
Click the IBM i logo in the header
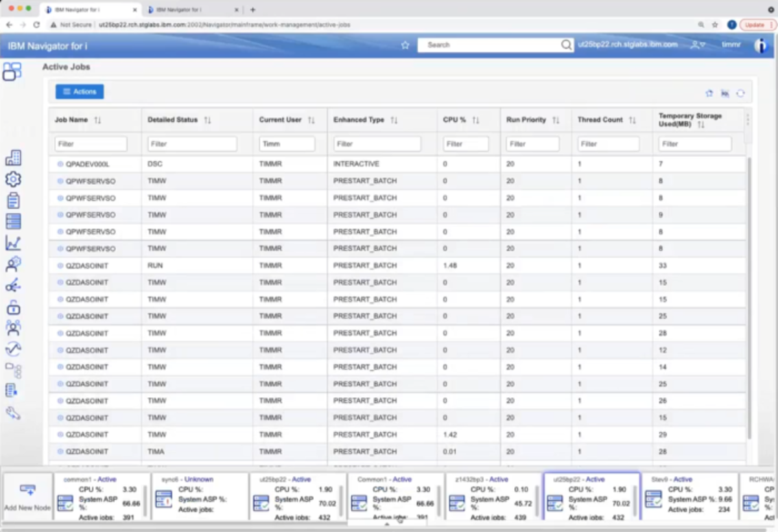760,45
